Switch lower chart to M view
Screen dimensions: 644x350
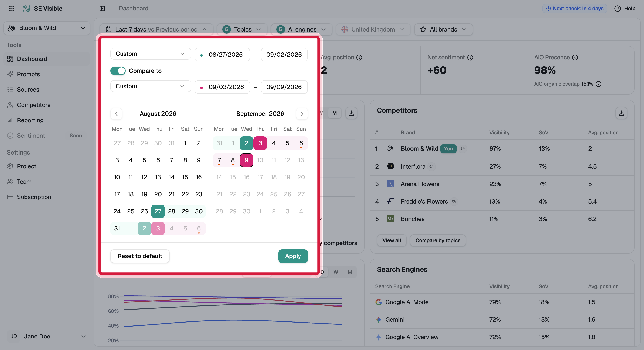coord(350,272)
